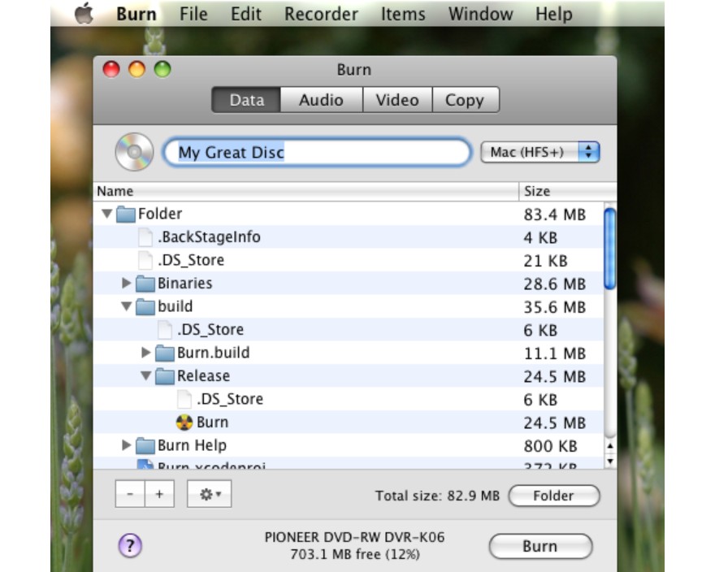Click the disc icon beside the name field

point(134,152)
